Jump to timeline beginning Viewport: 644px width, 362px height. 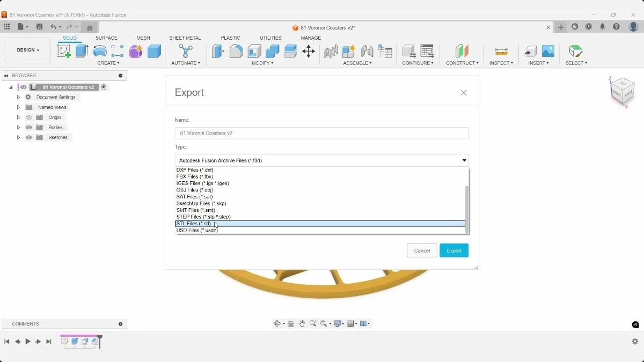(7, 342)
